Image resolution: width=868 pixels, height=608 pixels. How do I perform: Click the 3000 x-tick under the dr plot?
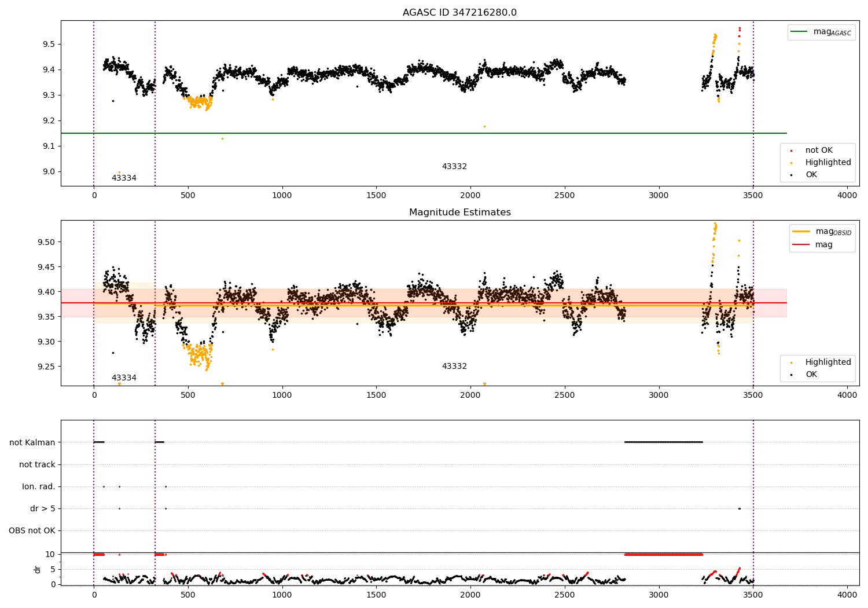coord(659,595)
